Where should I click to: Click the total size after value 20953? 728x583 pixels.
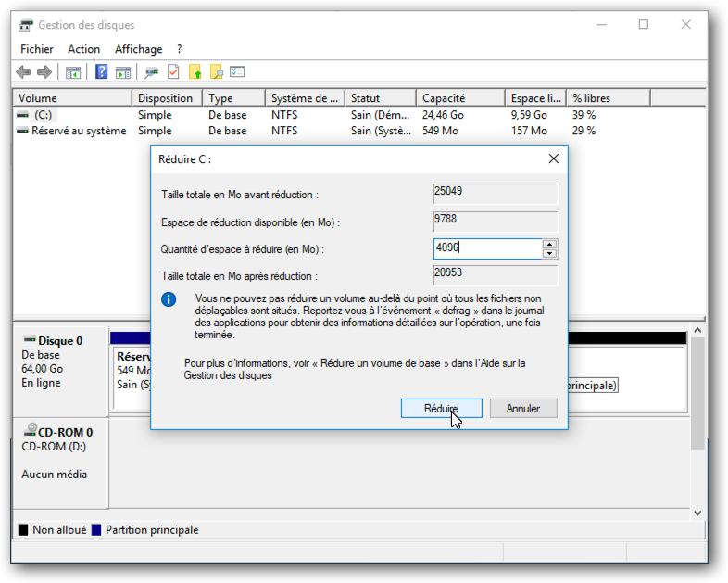tap(496, 275)
